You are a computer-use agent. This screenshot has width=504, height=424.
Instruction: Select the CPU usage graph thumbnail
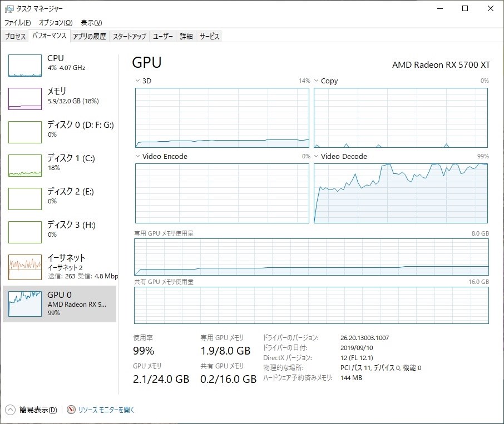(25, 66)
